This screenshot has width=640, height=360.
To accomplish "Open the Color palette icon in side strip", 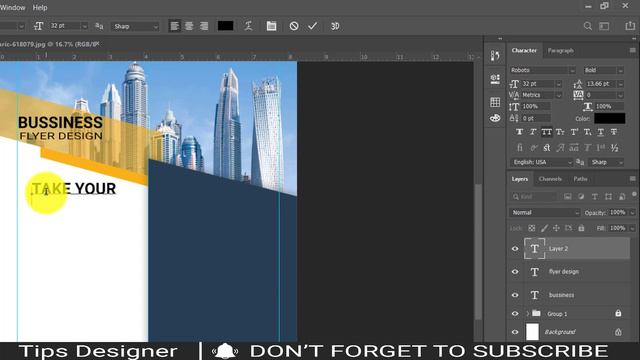I will 495,118.
